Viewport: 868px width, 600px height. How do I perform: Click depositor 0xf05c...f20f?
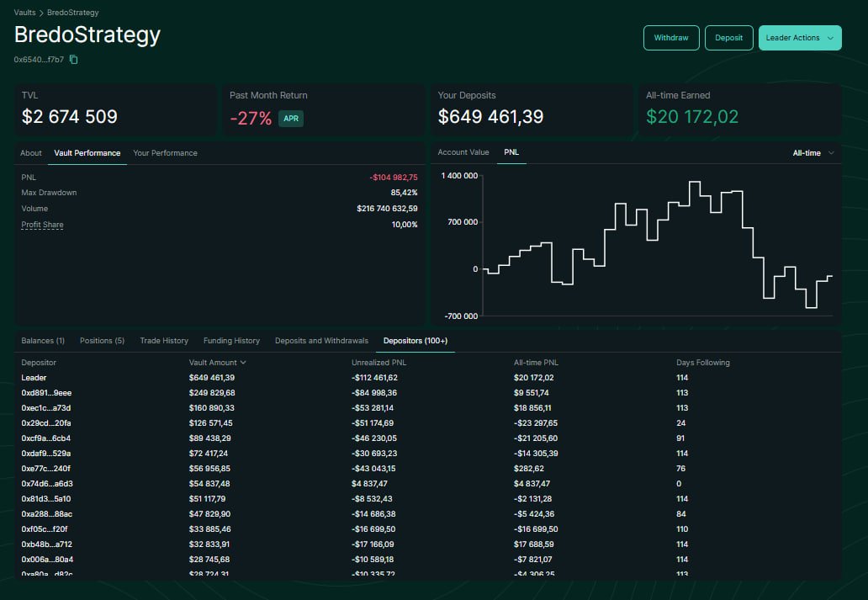pyautogui.click(x=45, y=529)
